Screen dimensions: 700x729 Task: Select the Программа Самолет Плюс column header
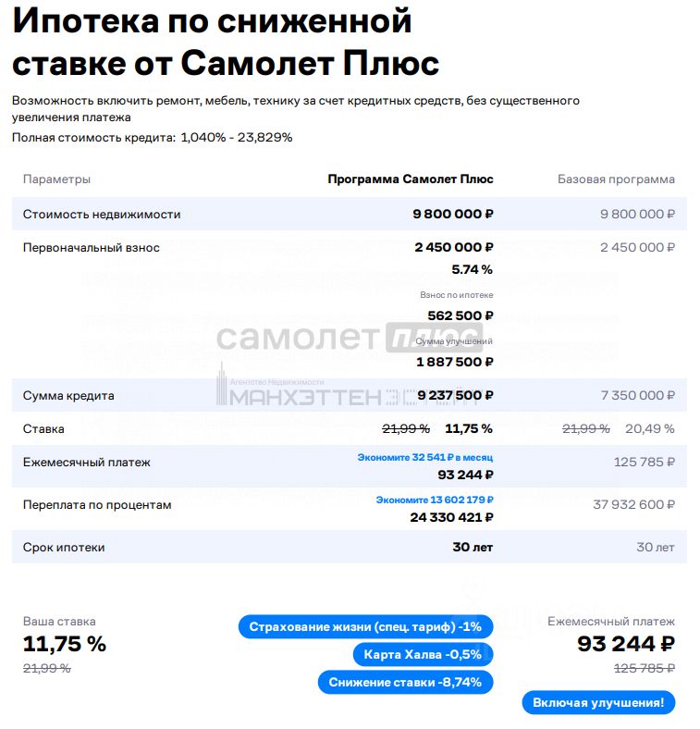point(411,179)
